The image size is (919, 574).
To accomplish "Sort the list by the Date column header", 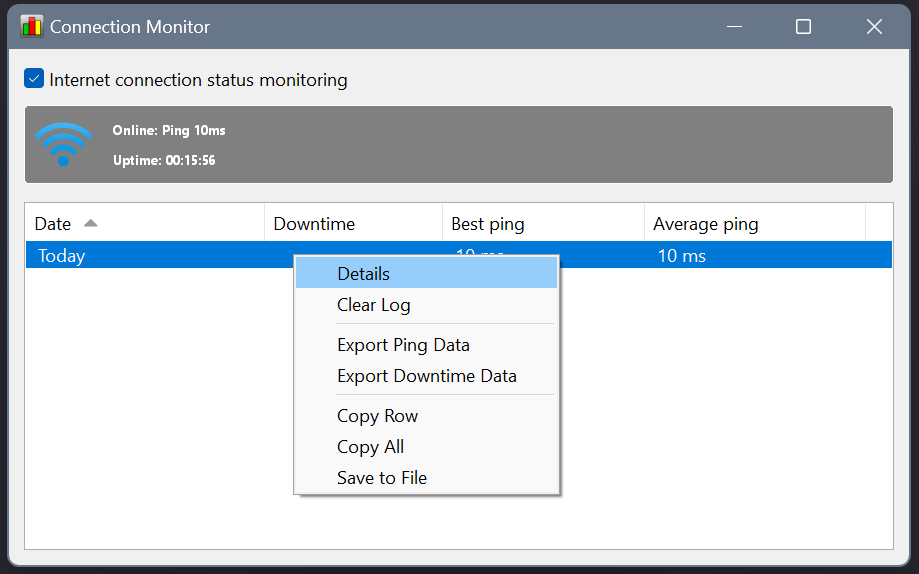I will pyautogui.click(x=53, y=224).
